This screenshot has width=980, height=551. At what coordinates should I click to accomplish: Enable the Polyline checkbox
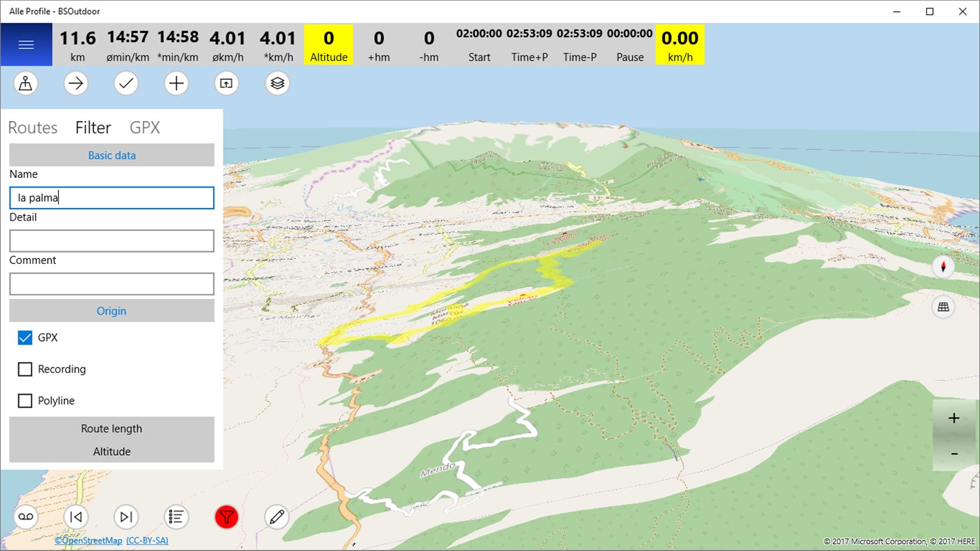[x=25, y=400]
